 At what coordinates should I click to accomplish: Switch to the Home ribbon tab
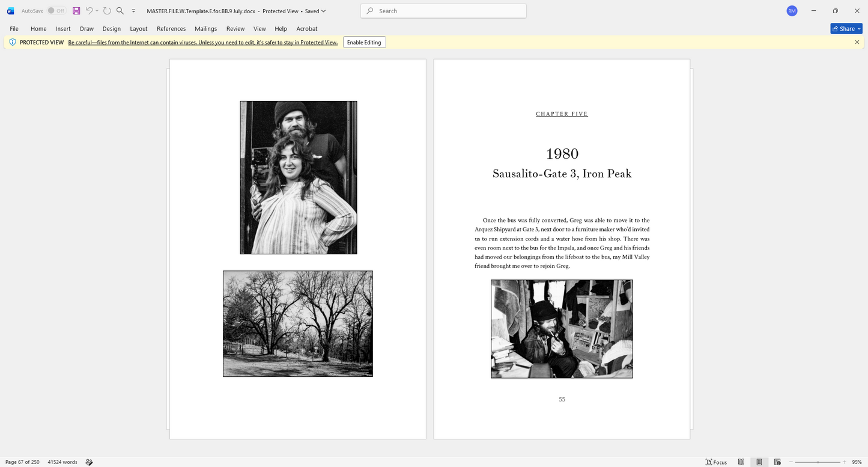(x=38, y=28)
